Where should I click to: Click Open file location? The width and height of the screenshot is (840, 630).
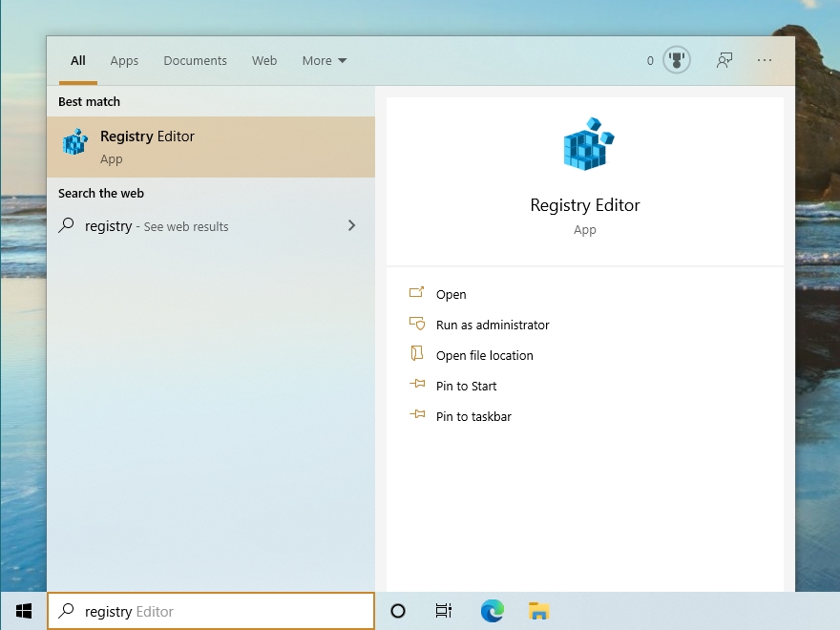[x=484, y=355]
